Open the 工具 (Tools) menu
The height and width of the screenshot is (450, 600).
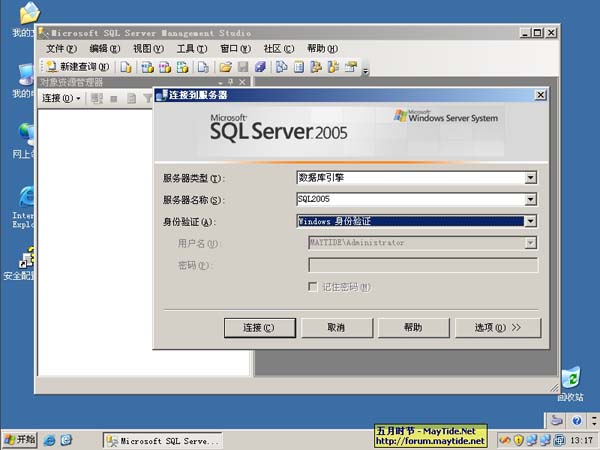(x=191, y=48)
